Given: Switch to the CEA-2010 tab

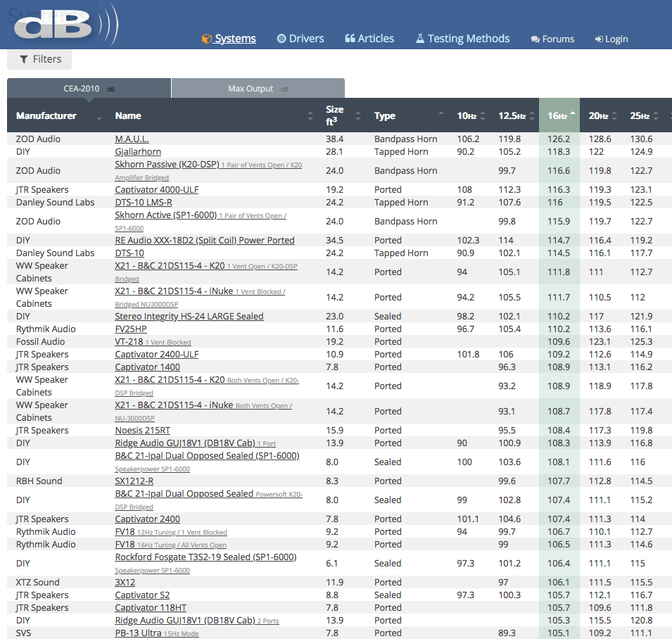Looking at the screenshot, I should pyautogui.click(x=89, y=88).
